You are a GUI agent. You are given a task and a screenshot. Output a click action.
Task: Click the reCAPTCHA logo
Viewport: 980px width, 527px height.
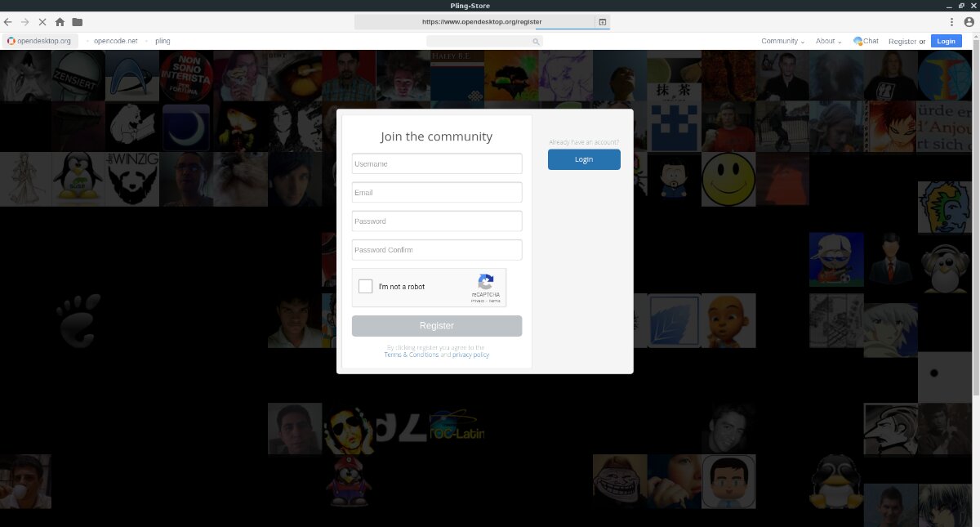tap(486, 282)
